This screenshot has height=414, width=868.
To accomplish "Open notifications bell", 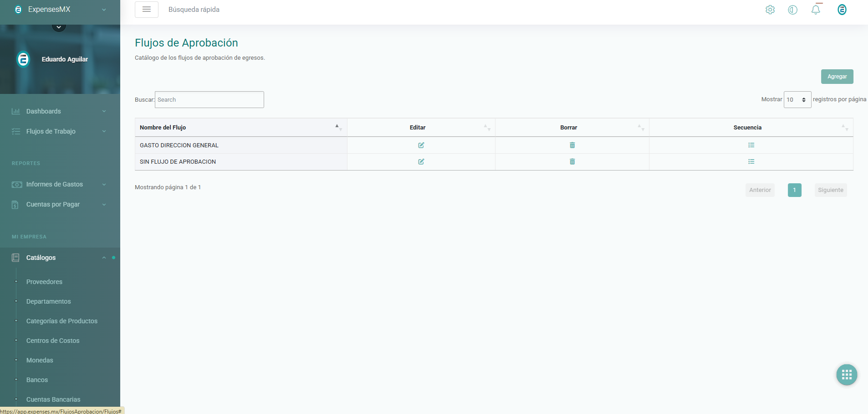I will (816, 10).
